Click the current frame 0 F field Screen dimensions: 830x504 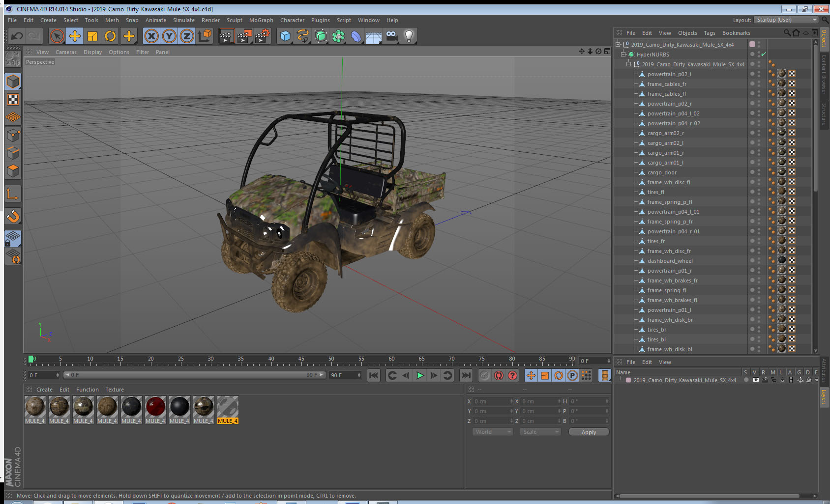pos(44,375)
